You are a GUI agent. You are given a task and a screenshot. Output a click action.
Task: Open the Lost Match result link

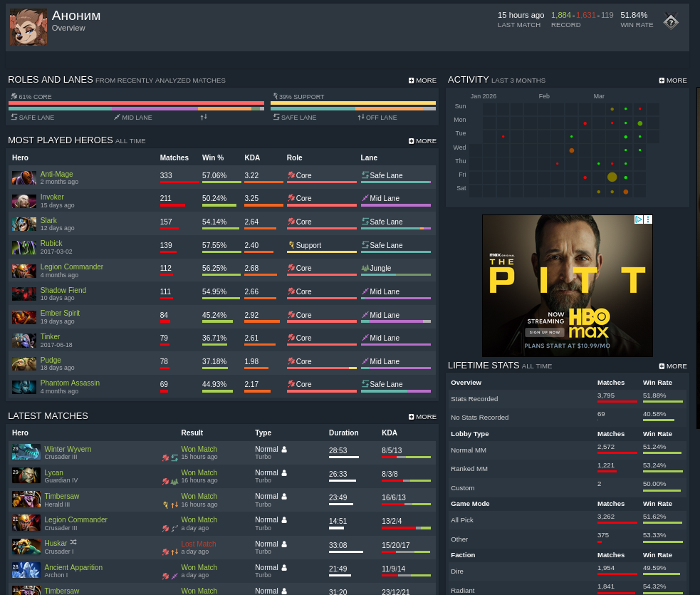coord(199,544)
